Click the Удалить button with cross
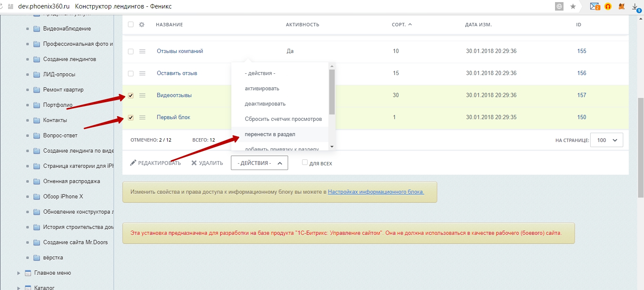 pyautogui.click(x=207, y=163)
